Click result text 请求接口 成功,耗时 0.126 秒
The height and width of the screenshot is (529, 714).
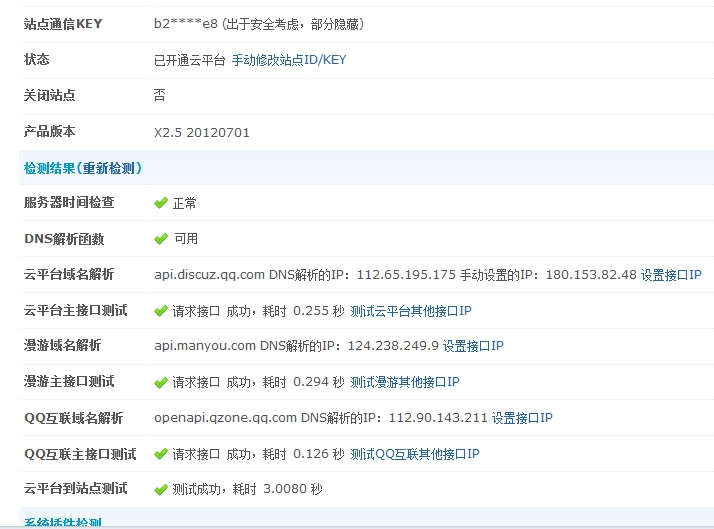click(x=258, y=453)
